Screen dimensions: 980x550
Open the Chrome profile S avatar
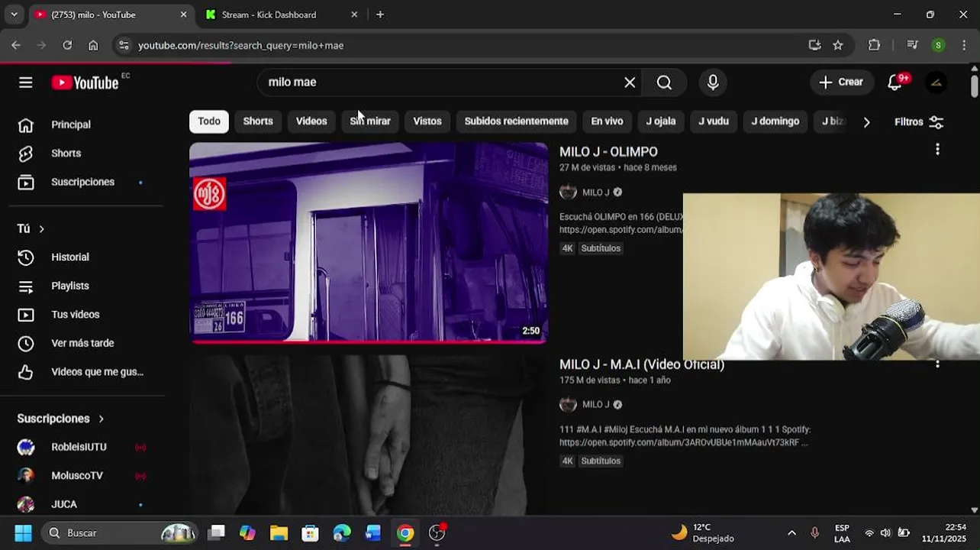pos(938,45)
